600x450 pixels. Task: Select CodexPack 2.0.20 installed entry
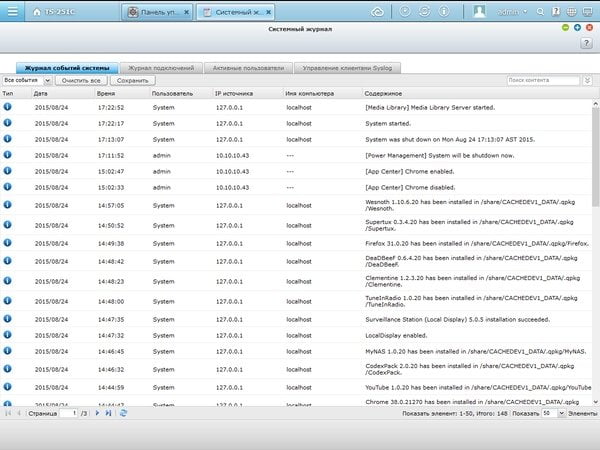pyautogui.click(x=296, y=369)
